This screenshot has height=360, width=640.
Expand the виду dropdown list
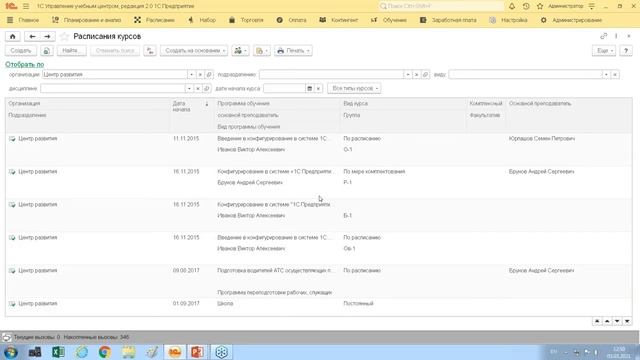point(606,75)
